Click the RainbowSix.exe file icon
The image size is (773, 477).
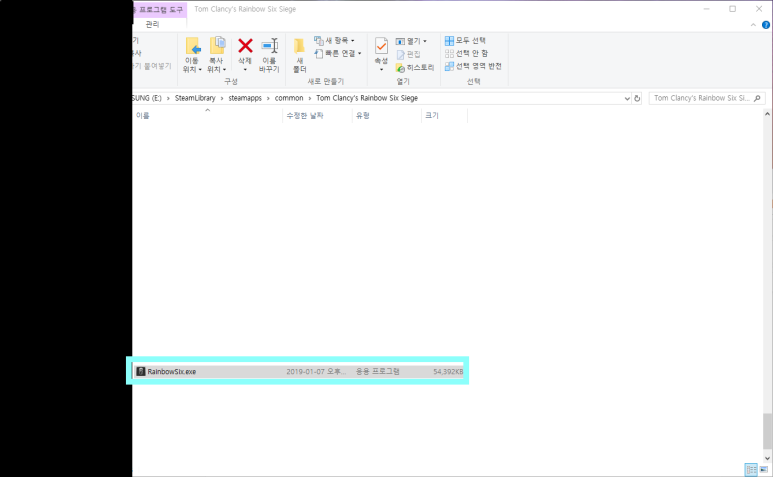pyautogui.click(x=141, y=371)
